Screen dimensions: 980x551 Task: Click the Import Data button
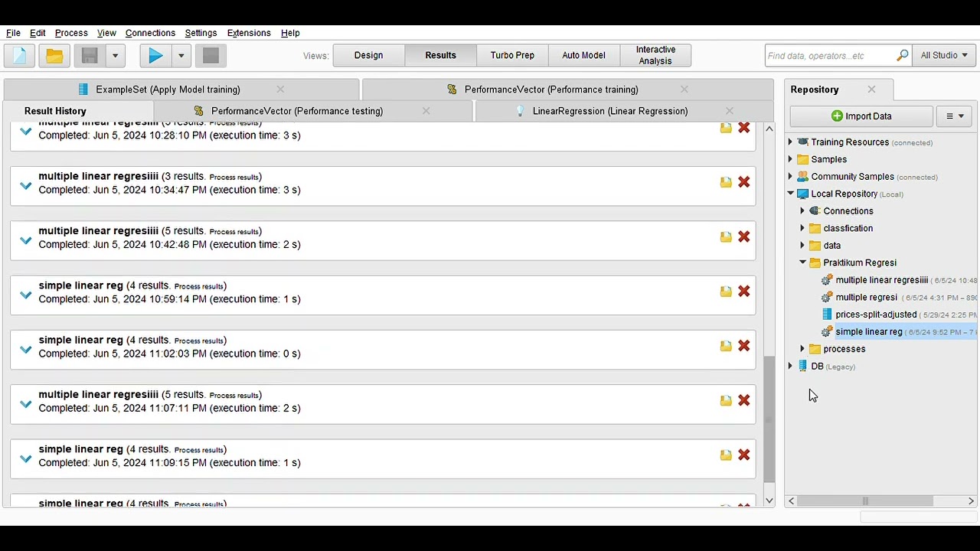pos(861,116)
